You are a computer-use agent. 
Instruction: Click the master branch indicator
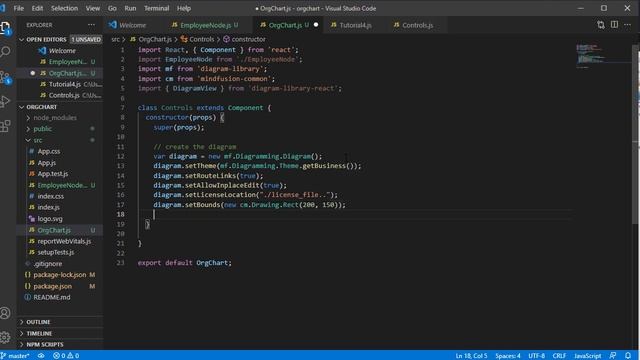click(x=15, y=356)
